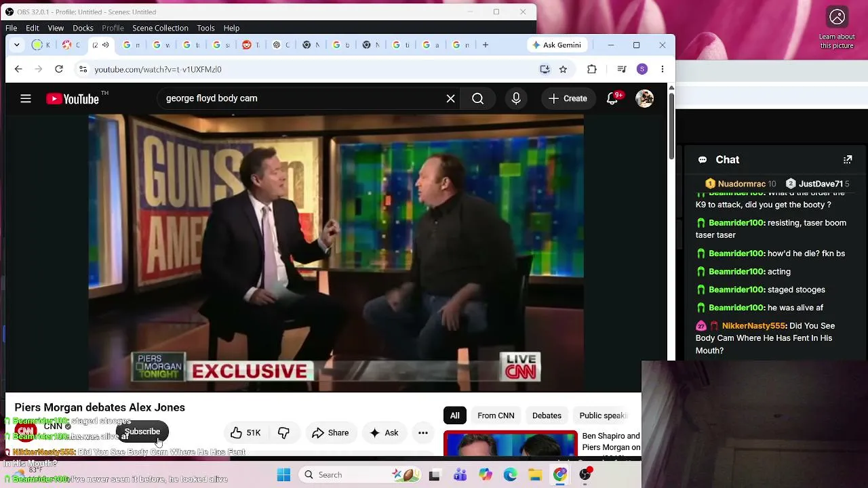Click chat username 'Nuadormrac'
This screenshot has width=868, height=488.
[742, 184]
